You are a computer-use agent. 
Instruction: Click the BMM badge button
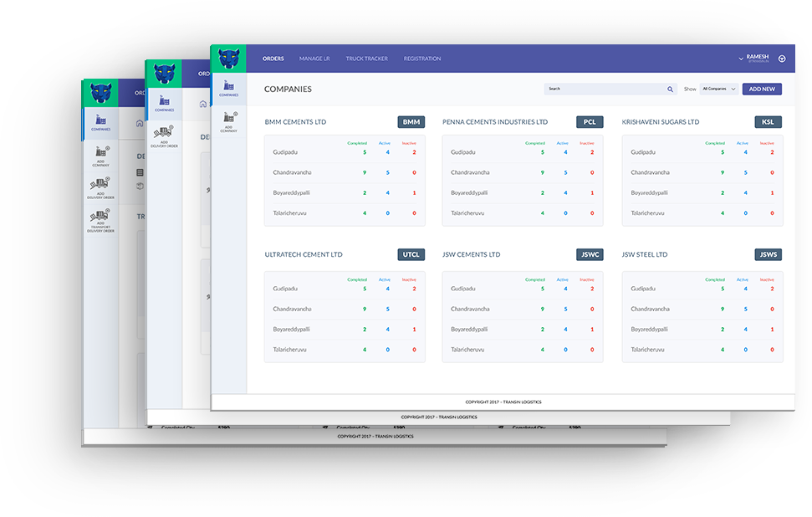click(411, 122)
